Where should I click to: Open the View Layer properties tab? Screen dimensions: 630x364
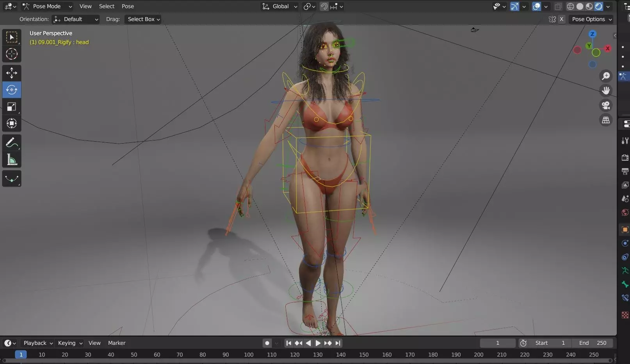[x=625, y=185]
